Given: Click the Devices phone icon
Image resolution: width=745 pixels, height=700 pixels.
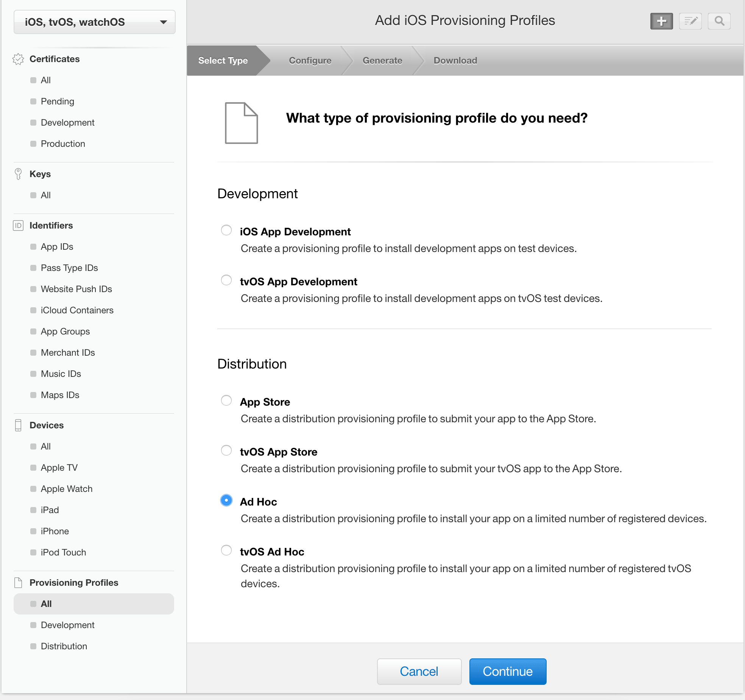Looking at the screenshot, I should click(x=18, y=425).
